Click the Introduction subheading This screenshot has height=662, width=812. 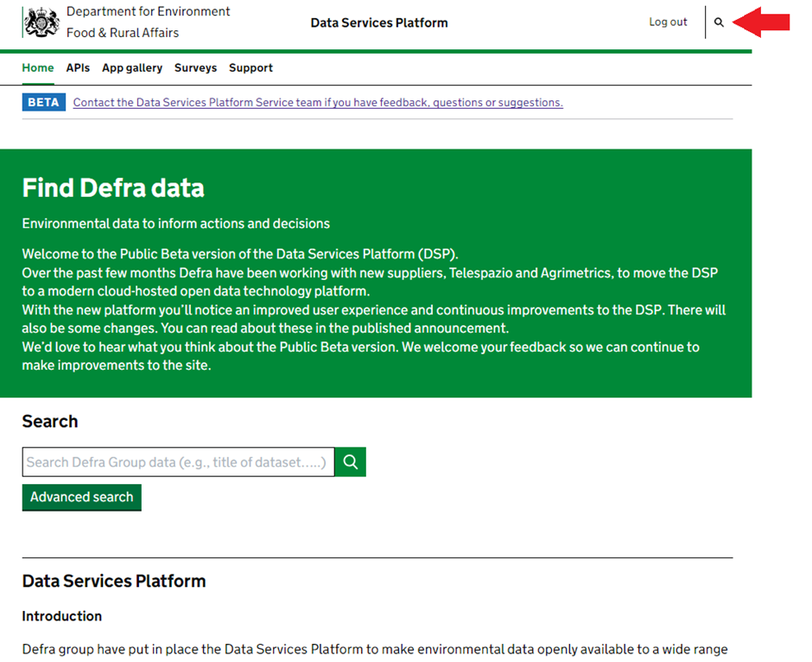pos(62,616)
